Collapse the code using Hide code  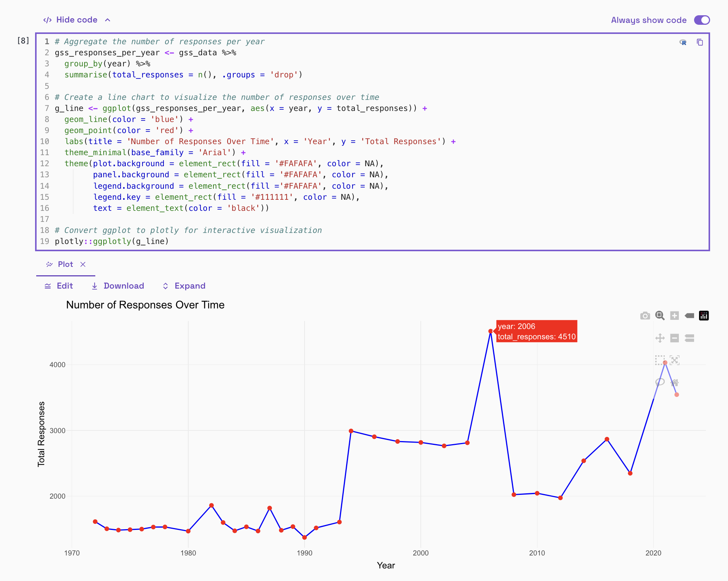tap(77, 20)
